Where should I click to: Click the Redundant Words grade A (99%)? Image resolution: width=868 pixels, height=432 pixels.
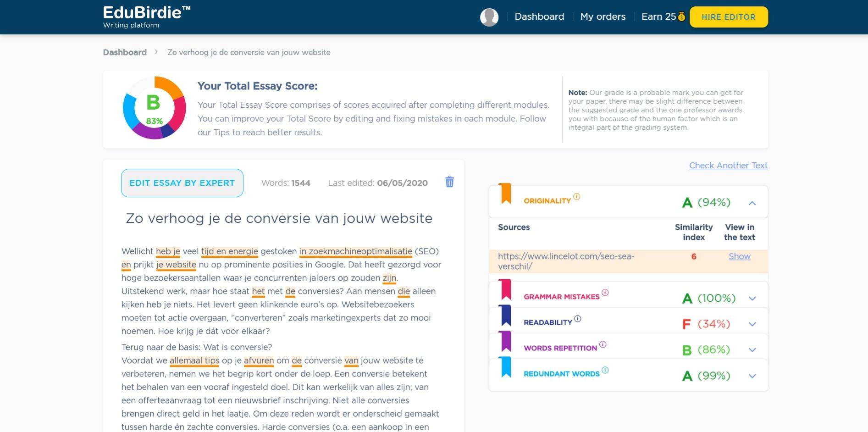coord(706,376)
